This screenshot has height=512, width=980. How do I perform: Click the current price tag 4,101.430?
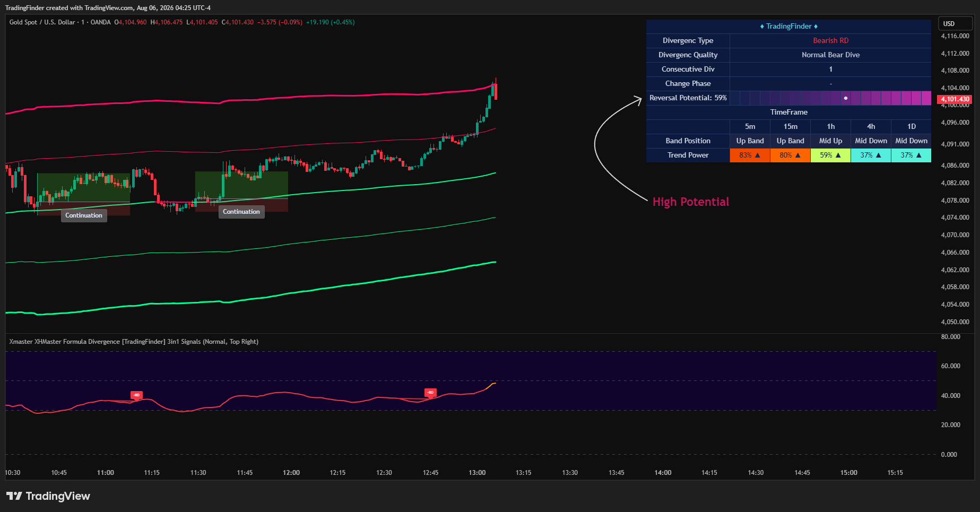[x=955, y=99]
